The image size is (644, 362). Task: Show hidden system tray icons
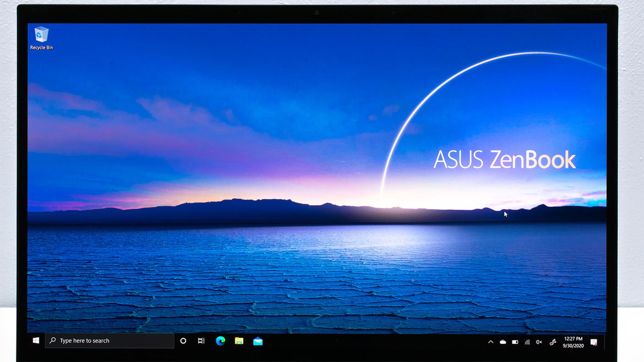point(490,342)
